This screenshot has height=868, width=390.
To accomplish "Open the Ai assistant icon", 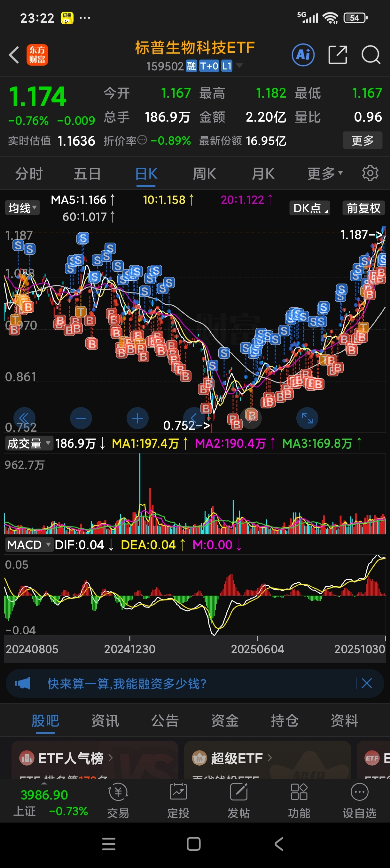I will pos(303,55).
